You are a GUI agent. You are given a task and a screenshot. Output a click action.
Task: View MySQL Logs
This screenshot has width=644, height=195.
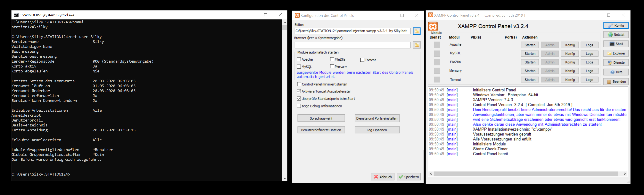pos(589,54)
